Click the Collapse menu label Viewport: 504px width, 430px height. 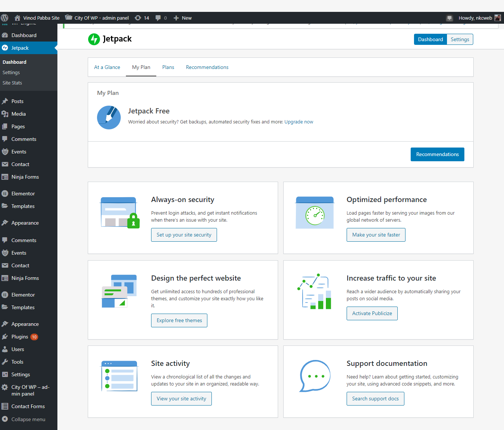(29, 419)
